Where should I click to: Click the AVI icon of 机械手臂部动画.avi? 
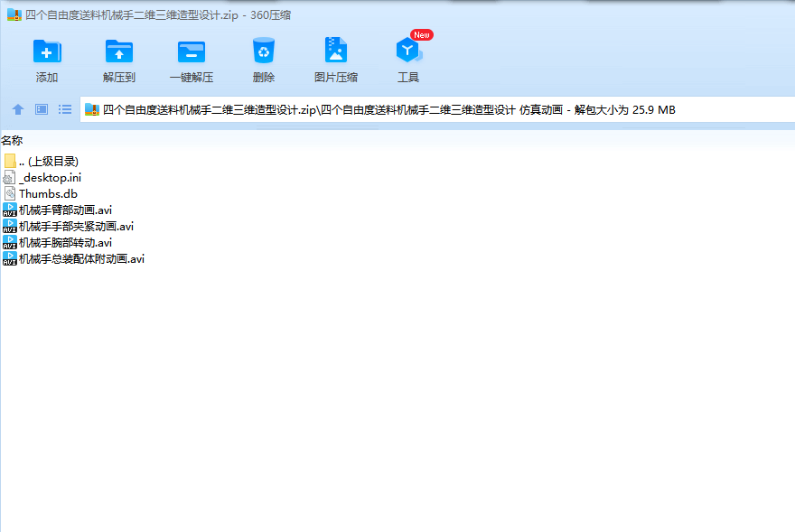pos(10,210)
